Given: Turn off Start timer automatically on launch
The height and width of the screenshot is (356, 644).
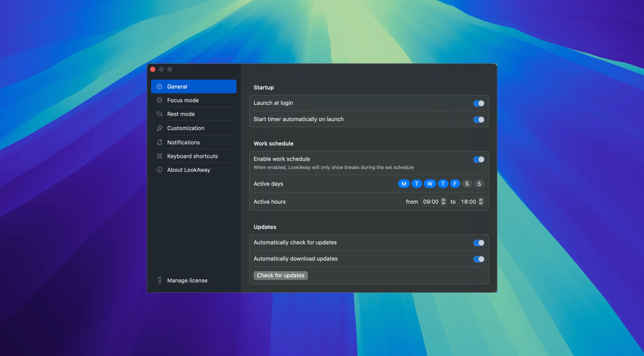Looking at the screenshot, I should click(478, 119).
